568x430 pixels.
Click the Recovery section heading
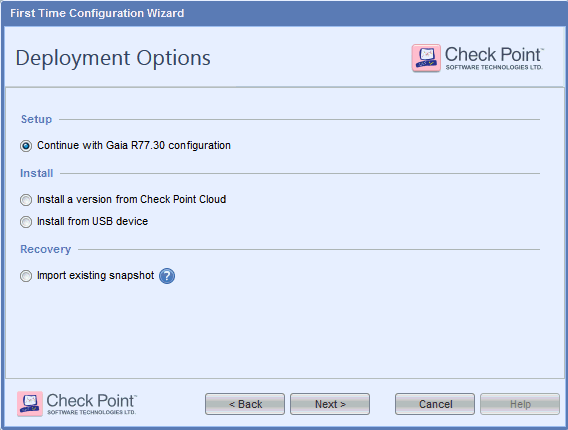click(x=46, y=249)
